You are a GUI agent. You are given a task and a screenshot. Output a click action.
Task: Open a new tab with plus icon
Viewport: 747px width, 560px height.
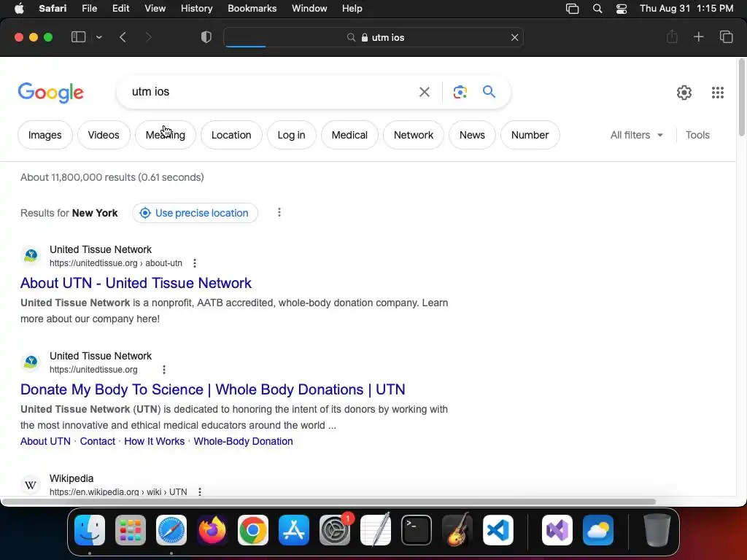698,36
